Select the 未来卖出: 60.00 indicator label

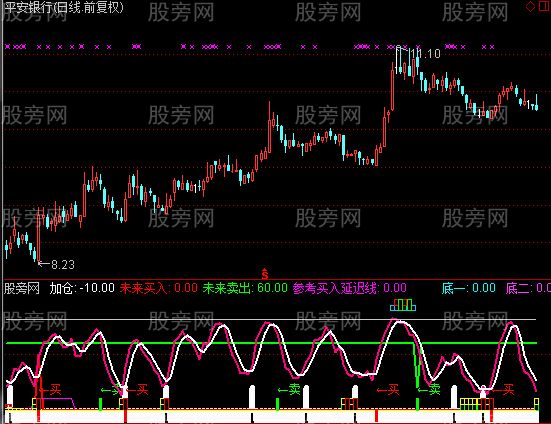click(245, 288)
